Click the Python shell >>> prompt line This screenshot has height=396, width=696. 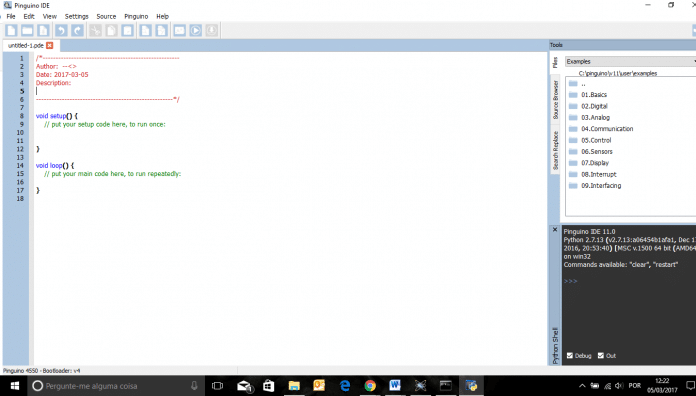570,281
